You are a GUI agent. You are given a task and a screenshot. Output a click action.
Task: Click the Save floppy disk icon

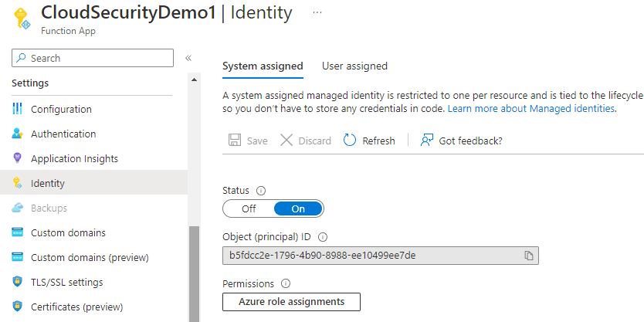pyautogui.click(x=235, y=141)
